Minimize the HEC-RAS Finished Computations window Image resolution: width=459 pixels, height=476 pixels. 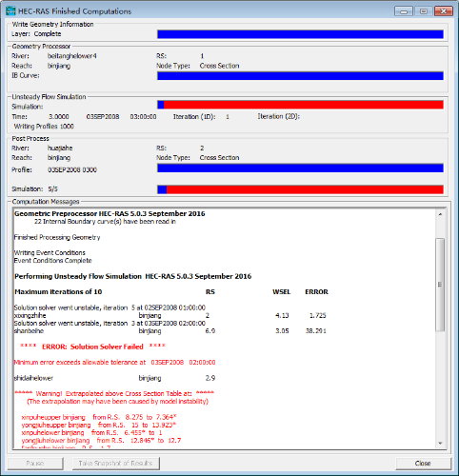click(404, 11)
